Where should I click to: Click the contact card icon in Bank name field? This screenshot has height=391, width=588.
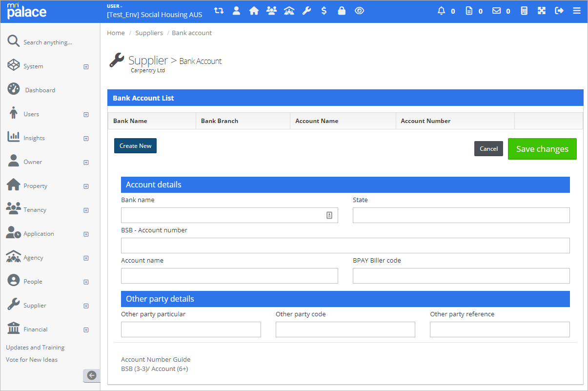click(329, 215)
